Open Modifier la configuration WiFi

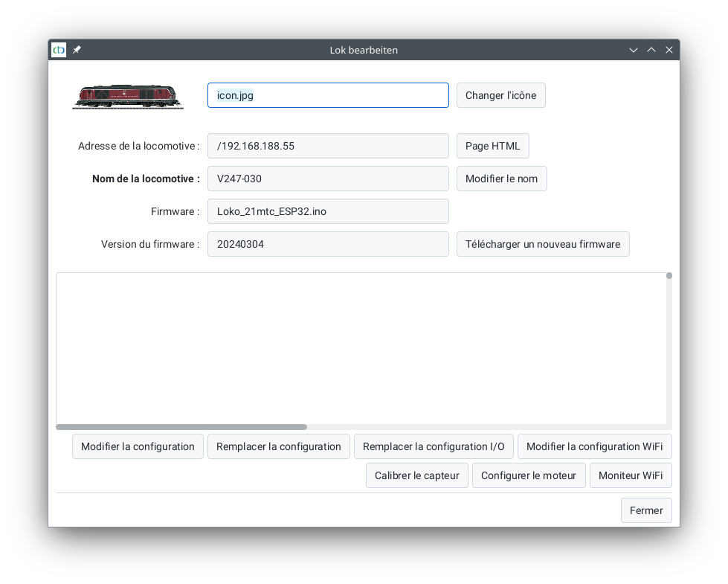click(594, 446)
